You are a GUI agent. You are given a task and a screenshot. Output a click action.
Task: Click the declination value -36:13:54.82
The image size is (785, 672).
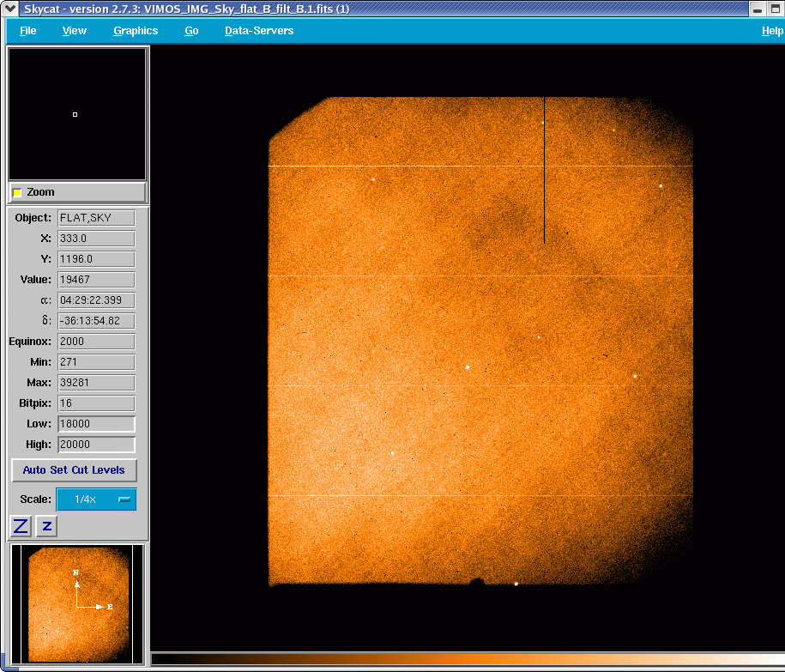point(96,320)
